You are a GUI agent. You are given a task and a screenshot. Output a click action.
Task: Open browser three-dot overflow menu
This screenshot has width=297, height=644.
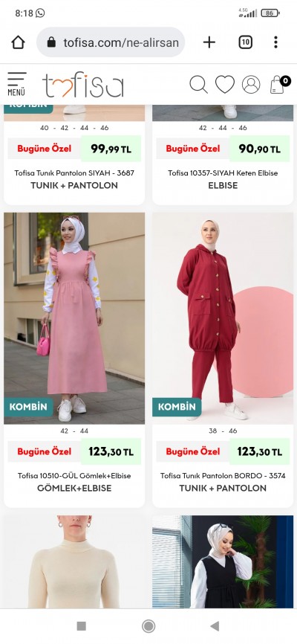[x=275, y=42]
